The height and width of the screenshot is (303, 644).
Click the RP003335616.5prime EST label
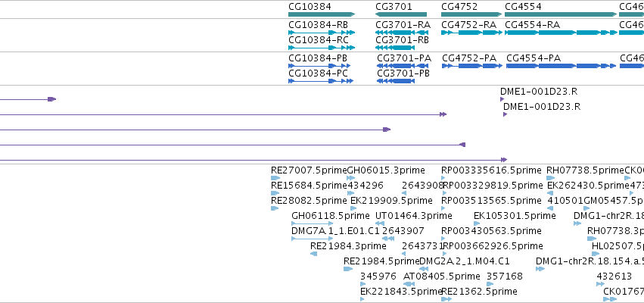tap(492, 170)
